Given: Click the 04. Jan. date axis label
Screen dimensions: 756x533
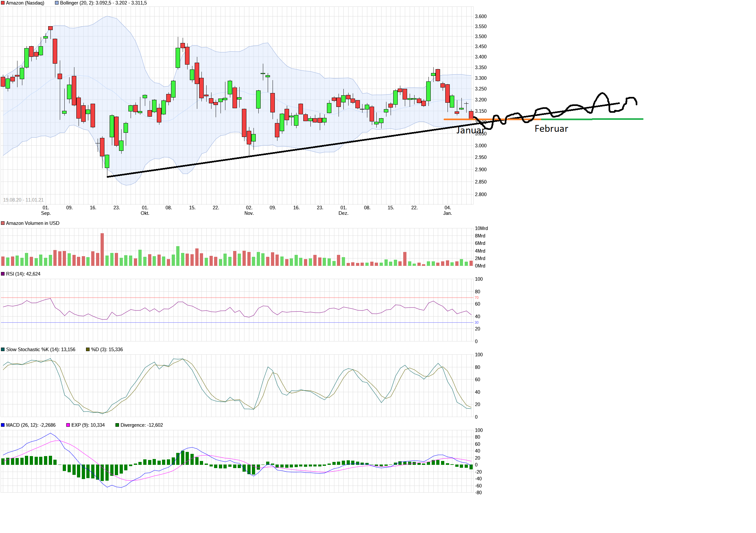Looking at the screenshot, I should pos(448,210).
